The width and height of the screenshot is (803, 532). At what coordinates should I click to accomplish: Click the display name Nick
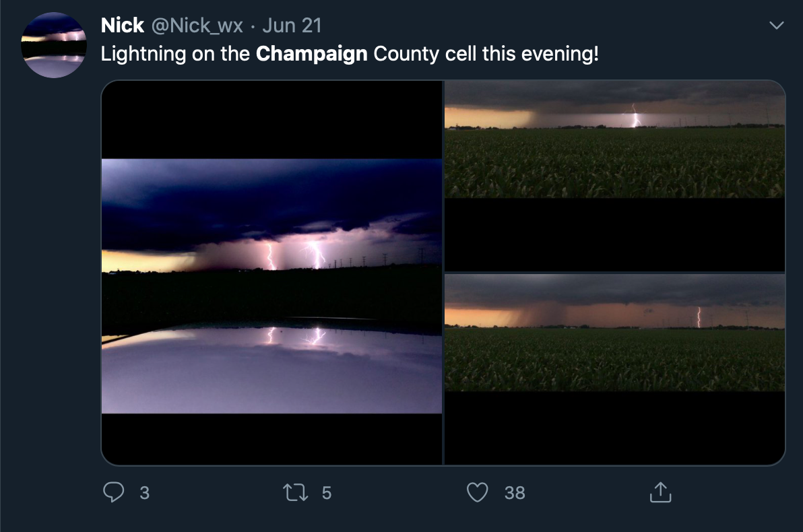[x=122, y=26]
